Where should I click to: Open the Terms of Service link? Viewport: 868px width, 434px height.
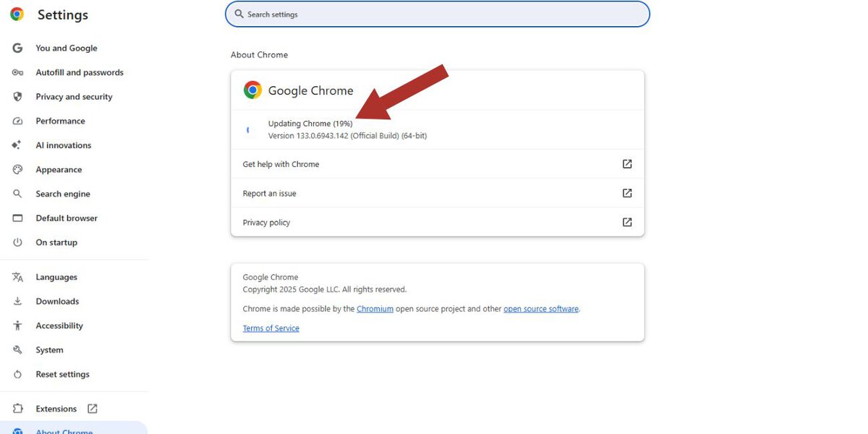pos(271,328)
